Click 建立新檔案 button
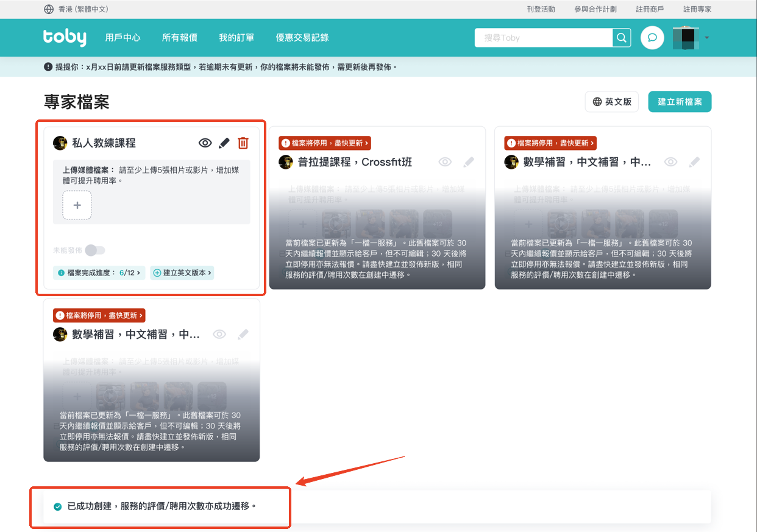 coord(680,102)
